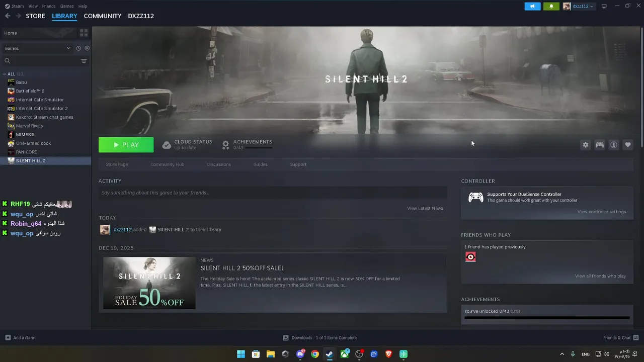Open achievements gear icon near Play
Viewport: 644px width, 362px height.
tap(226, 145)
